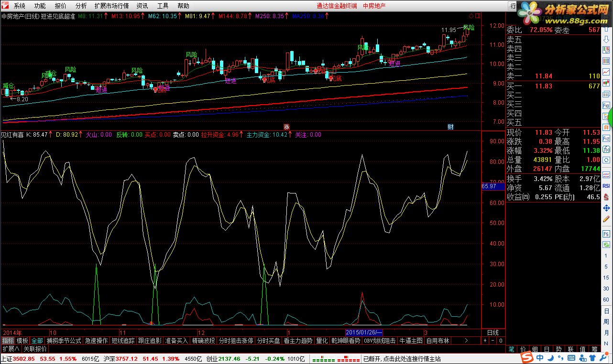Open the F10 company info icon
613x364 pixels.
pos(606,105)
